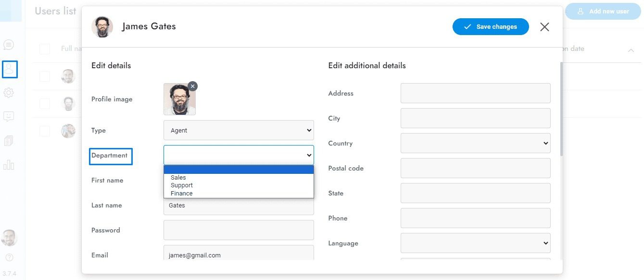Image resolution: width=644 pixels, height=280 pixels.
Task: Click the Add new user button
Action: coord(603,11)
